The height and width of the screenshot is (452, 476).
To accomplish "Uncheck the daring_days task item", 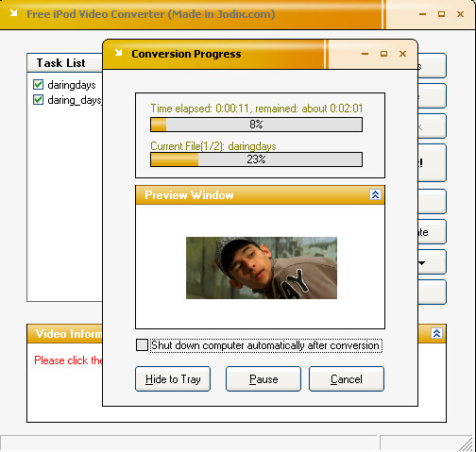I will click(38, 100).
